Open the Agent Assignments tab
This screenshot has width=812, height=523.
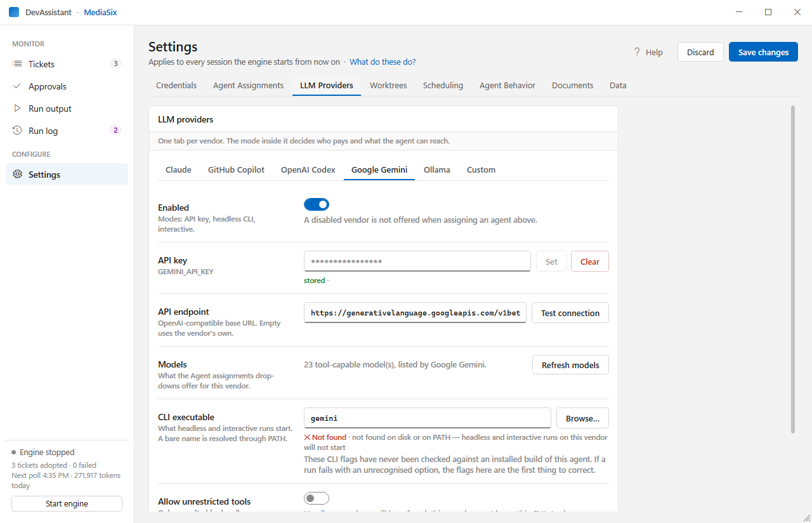pyautogui.click(x=248, y=85)
